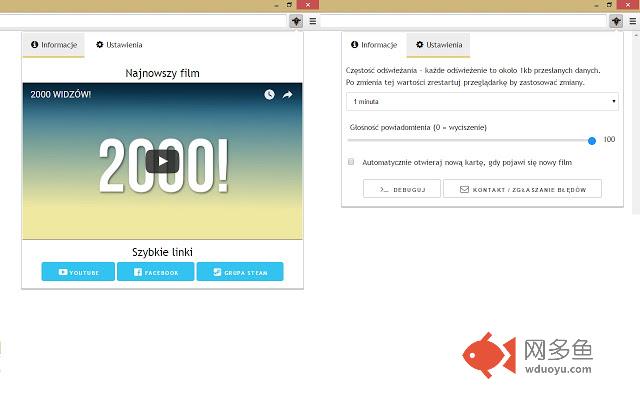Open the extension icon in right browser toolbar
Viewport: 640px width, 400px height.
click(616, 21)
